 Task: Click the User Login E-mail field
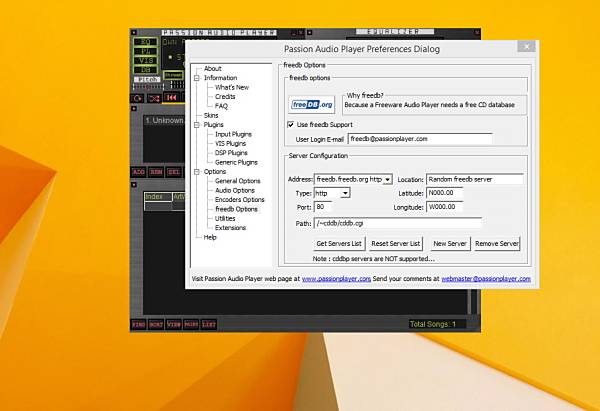point(420,139)
